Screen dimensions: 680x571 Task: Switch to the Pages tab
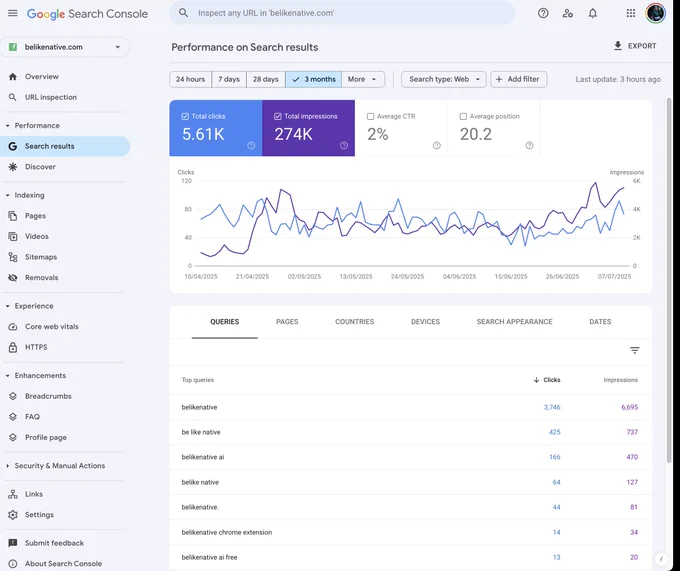287,322
